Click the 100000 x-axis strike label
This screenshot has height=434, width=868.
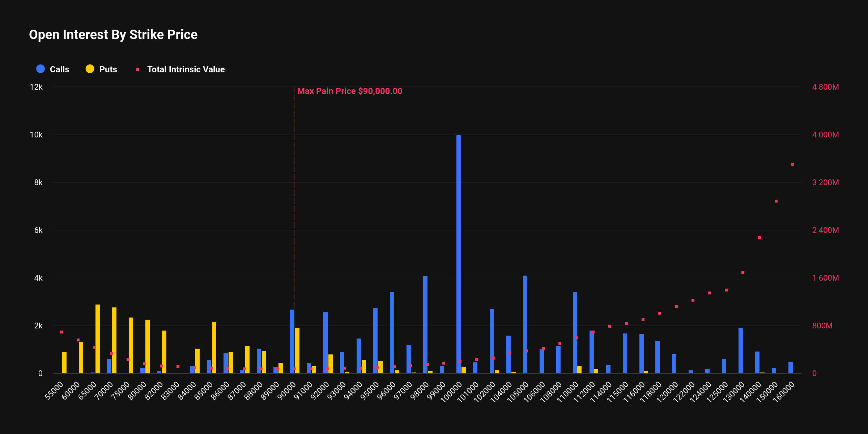[x=452, y=392]
